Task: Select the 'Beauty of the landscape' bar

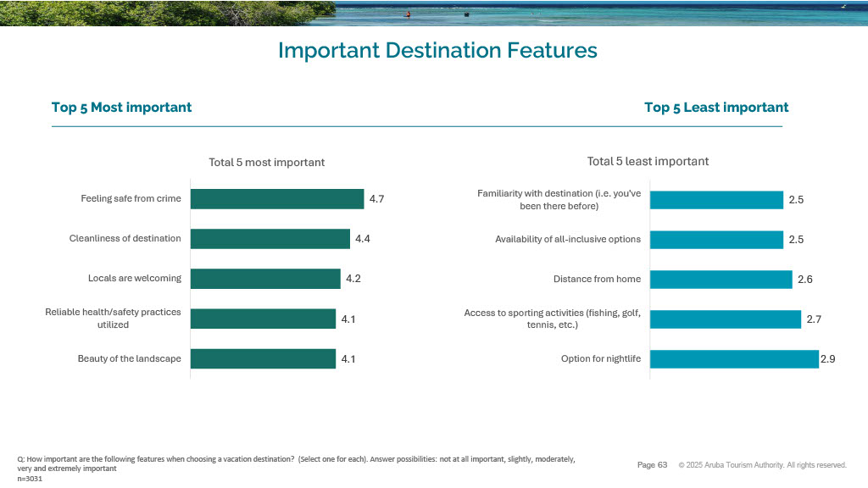Action: tap(263, 358)
